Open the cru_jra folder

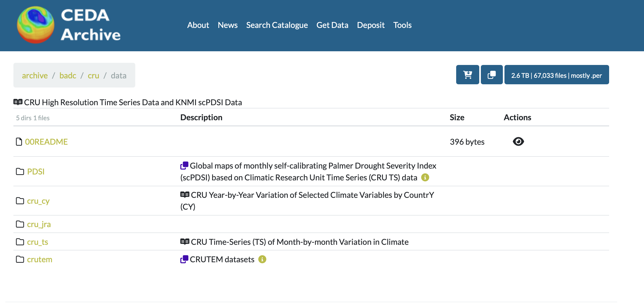39,224
